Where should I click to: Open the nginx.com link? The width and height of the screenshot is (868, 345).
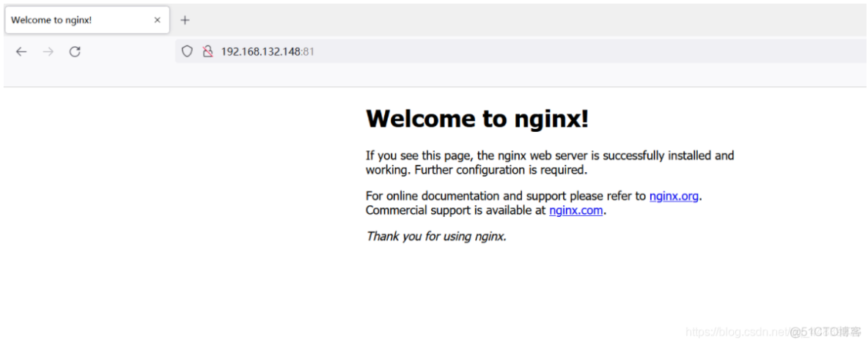[x=575, y=210]
